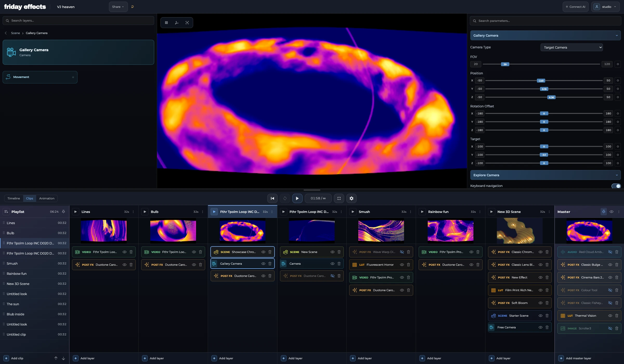Toggle Master column visibility eye
Image resolution: width=624 pixels, height=364 pixels.
click(x=612, y=212)
